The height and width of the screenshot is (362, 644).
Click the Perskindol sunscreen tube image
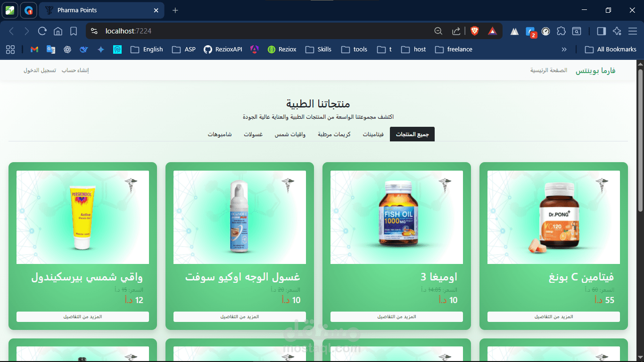(83, 217)
